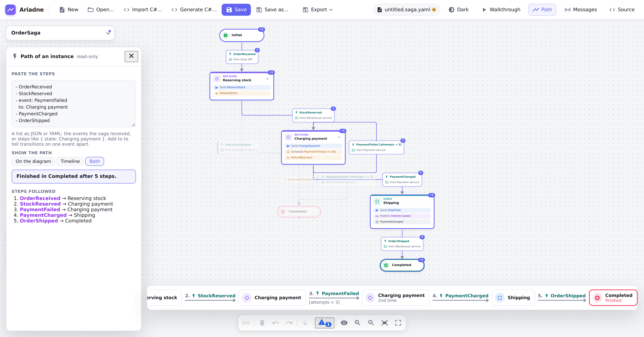Screen dimensions: 644x337
Task: Zoom in on the diagram canvas
Action: tap(358, 323)
